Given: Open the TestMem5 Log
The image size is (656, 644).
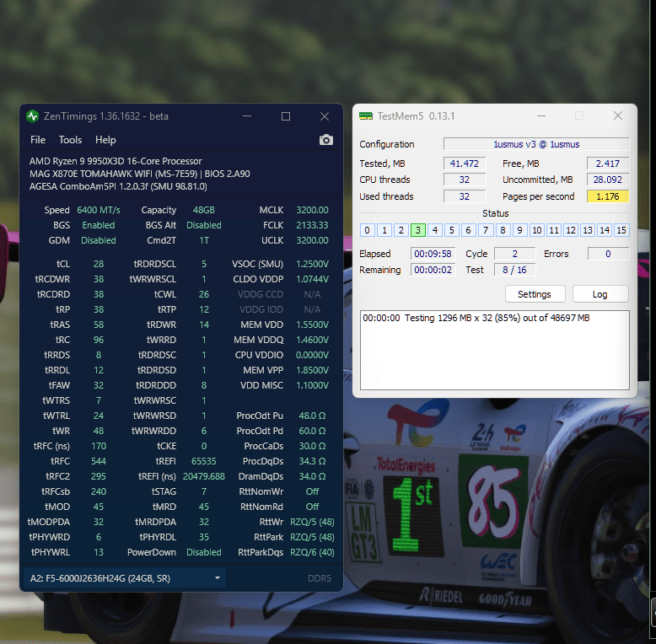Looking at the screenshot, I should tap(600, 294).
